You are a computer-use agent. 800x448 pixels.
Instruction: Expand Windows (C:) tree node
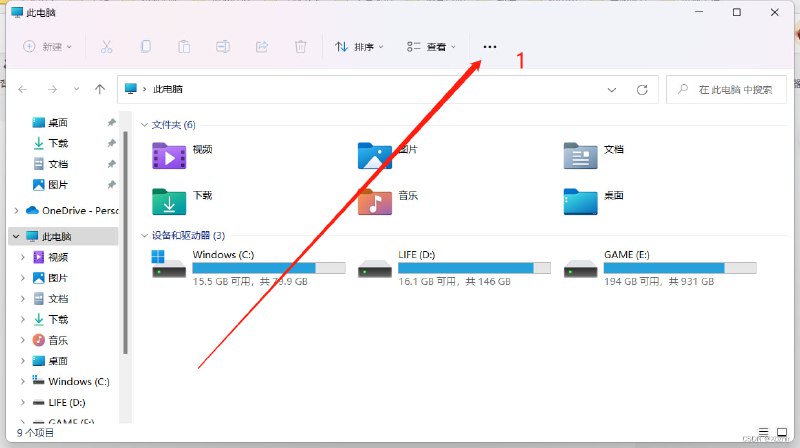(22, 381)
